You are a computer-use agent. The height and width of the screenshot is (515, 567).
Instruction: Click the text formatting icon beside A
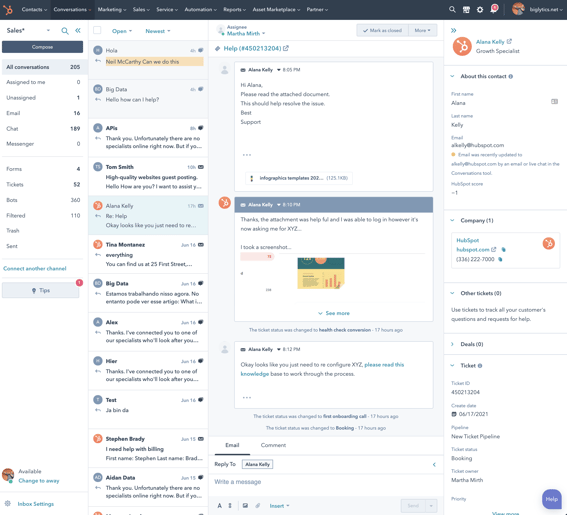230,506
